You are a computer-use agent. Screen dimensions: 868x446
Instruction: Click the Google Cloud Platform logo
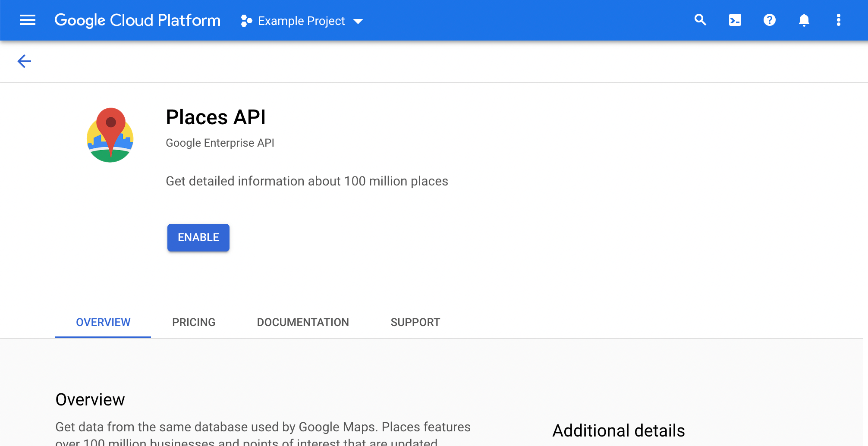[x=137, y=20]
